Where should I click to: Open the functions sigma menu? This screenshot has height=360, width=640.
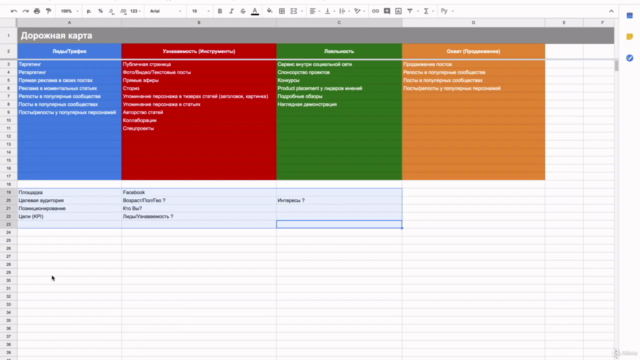(x=427, y=11)
